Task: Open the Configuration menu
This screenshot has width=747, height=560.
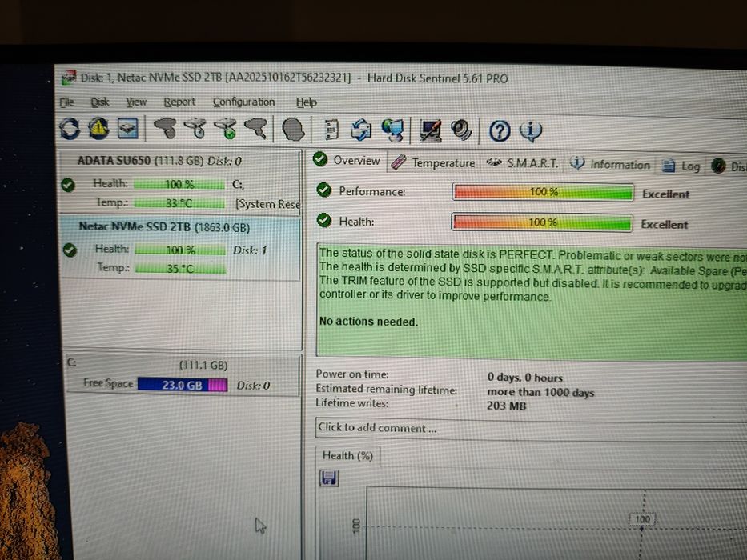Action: [244, 102]
